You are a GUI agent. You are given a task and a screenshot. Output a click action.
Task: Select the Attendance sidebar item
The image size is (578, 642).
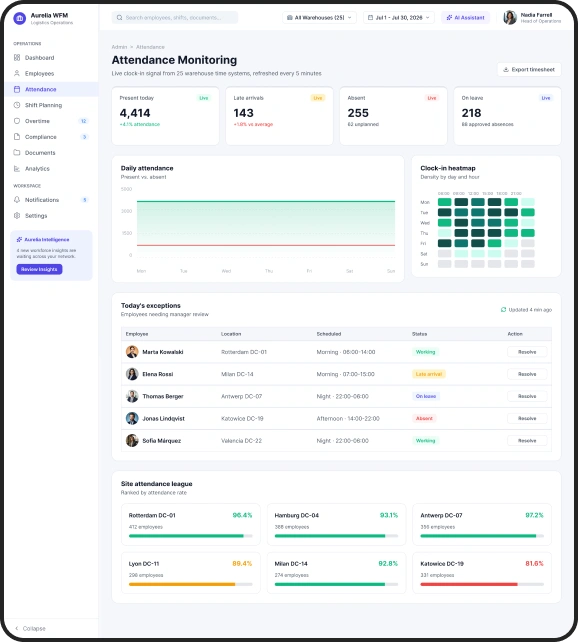[x=51, y=89]
